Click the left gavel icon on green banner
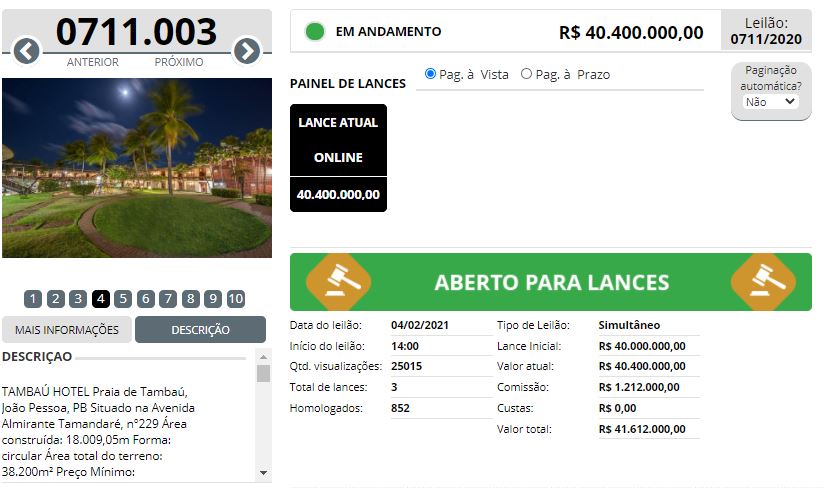 [x=339, y=282]
